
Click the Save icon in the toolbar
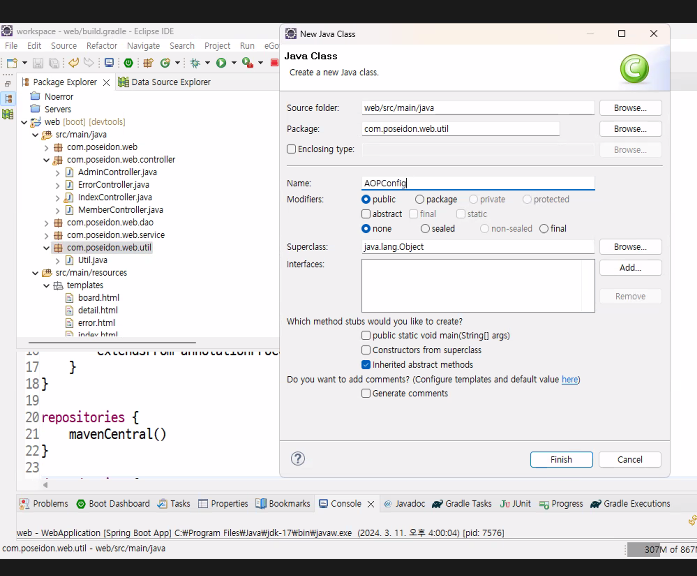(x=38, y=63)
